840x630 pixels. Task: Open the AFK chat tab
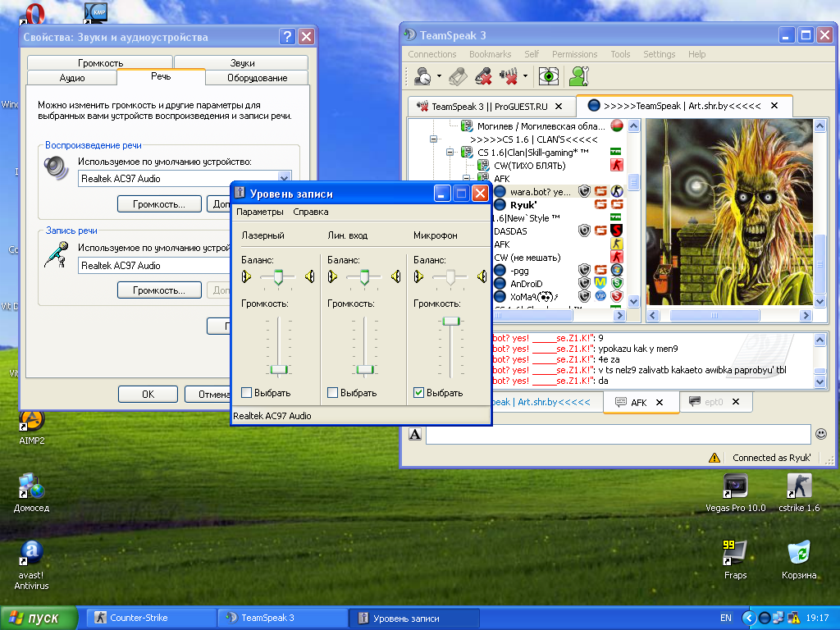point(640,402)
